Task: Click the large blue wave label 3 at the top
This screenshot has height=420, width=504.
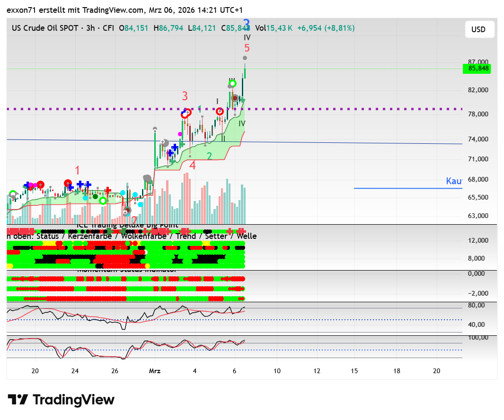Action: coord(247,24)
